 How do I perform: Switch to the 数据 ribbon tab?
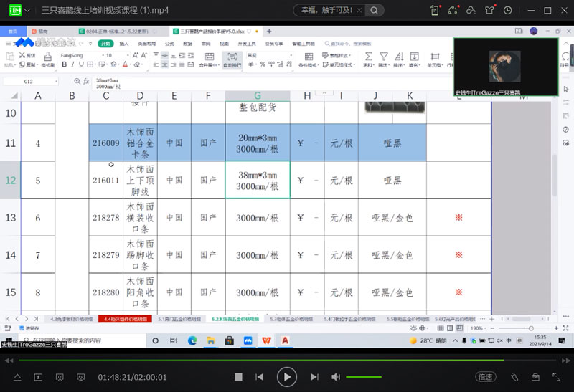click(x=187, y=44)
